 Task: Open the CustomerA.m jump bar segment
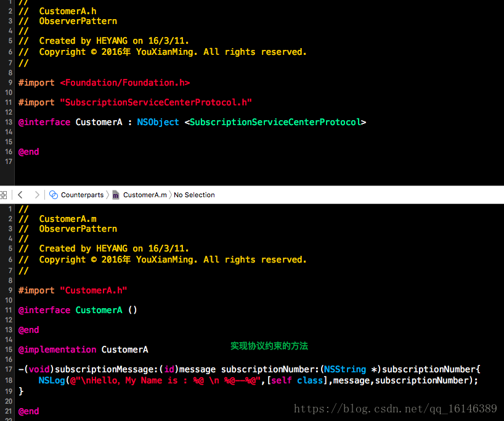point(145,195)
